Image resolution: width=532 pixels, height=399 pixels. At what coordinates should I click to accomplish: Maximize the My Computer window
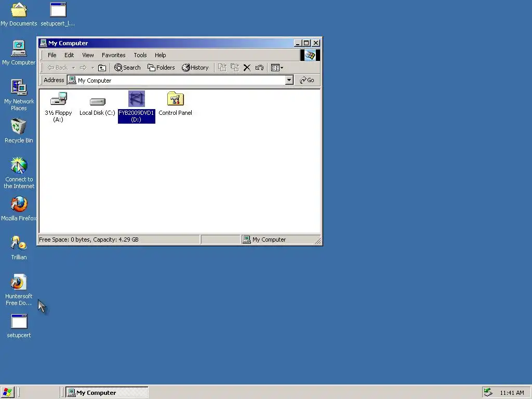click(306, 43)
